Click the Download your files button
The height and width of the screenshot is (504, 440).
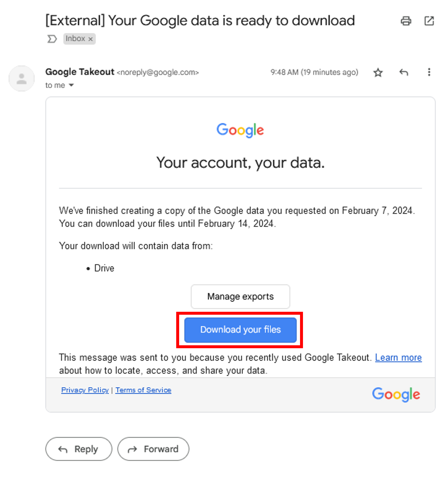[x=240, y=330]
